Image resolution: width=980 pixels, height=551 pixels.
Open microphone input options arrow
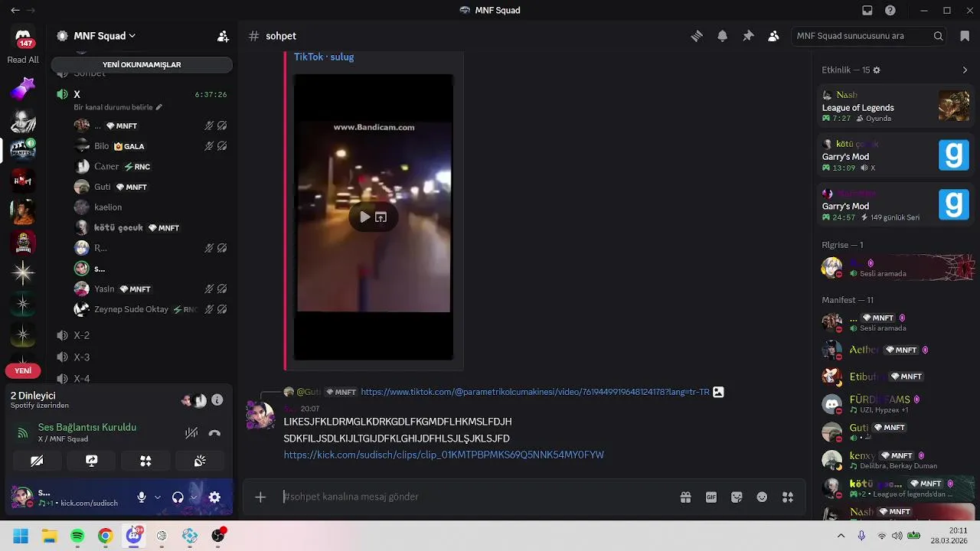158,497
